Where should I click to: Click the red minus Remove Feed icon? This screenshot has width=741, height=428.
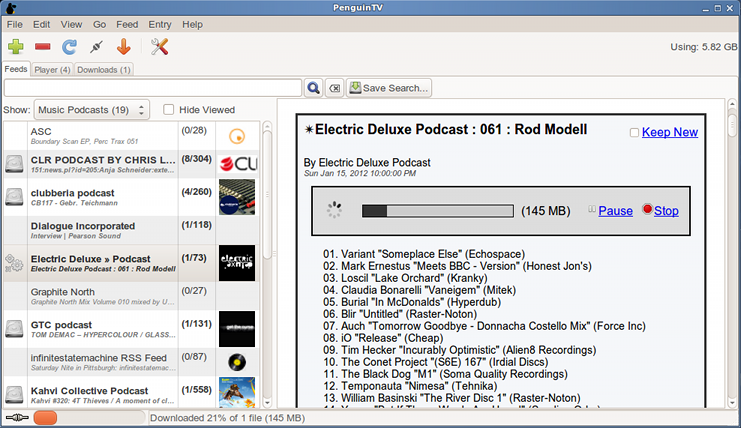[43, 47]
